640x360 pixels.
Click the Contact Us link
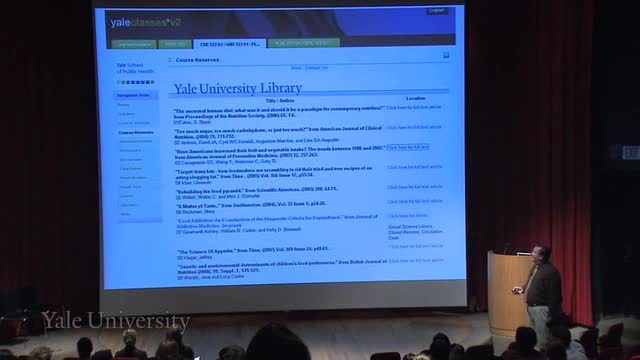tap(316, 68)
